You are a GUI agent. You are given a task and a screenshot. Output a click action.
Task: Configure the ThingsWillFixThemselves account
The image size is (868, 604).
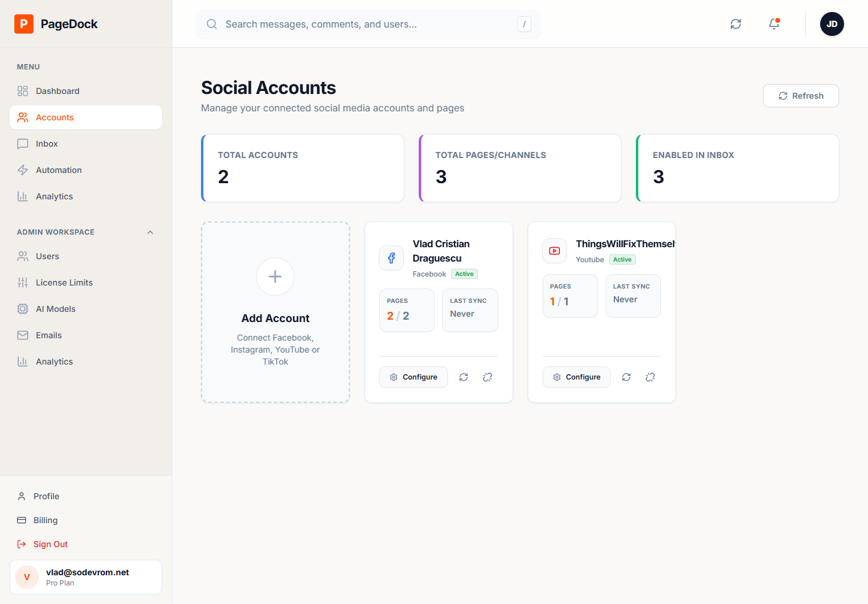(577, 377)
